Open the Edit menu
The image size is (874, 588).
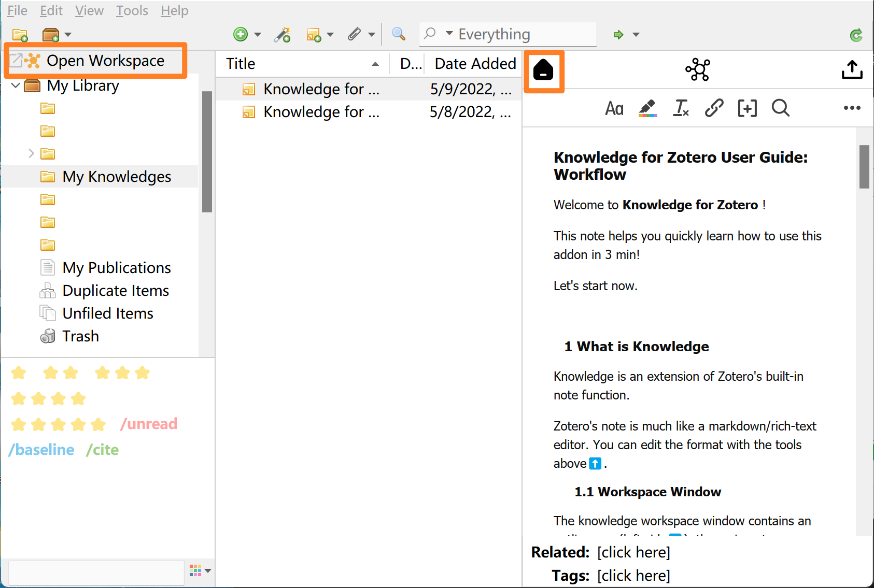(x=51, y=10)
